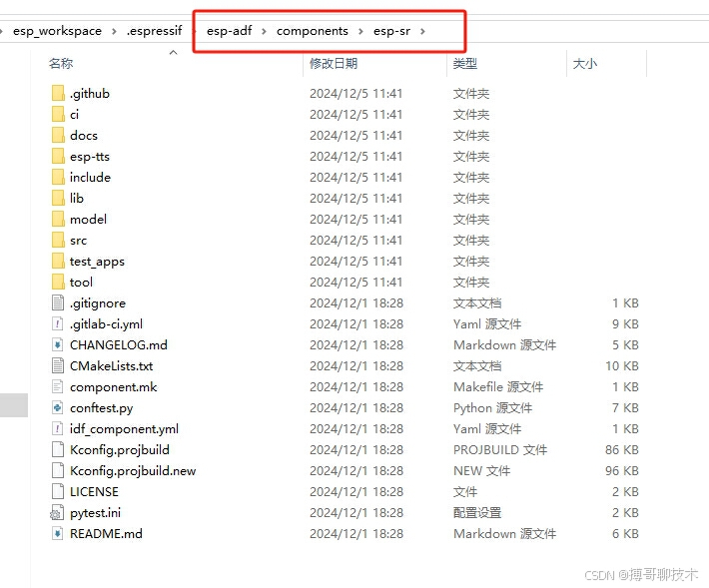Screen dimensions: 709x588
Task: Click the idf_component.yml file icon
Action: click(58, 428)
